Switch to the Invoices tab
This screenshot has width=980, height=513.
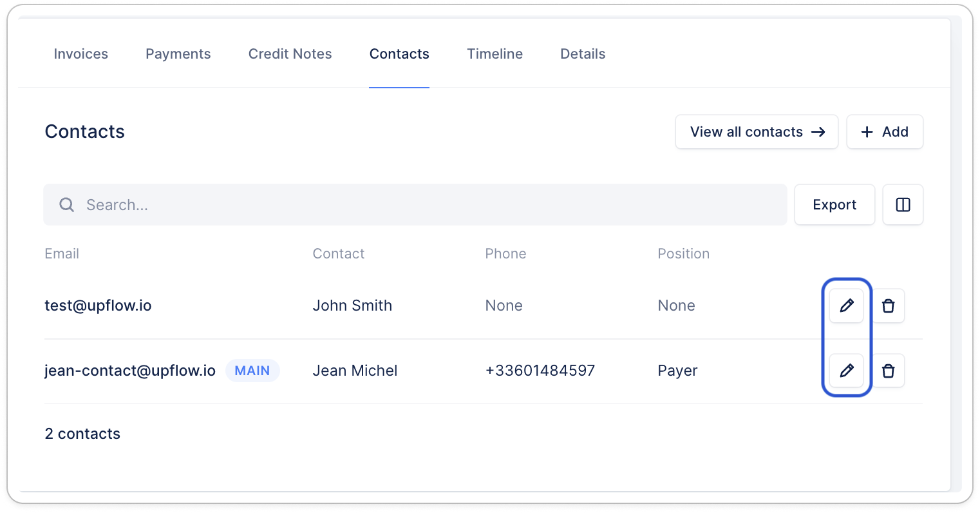point(81,54)
